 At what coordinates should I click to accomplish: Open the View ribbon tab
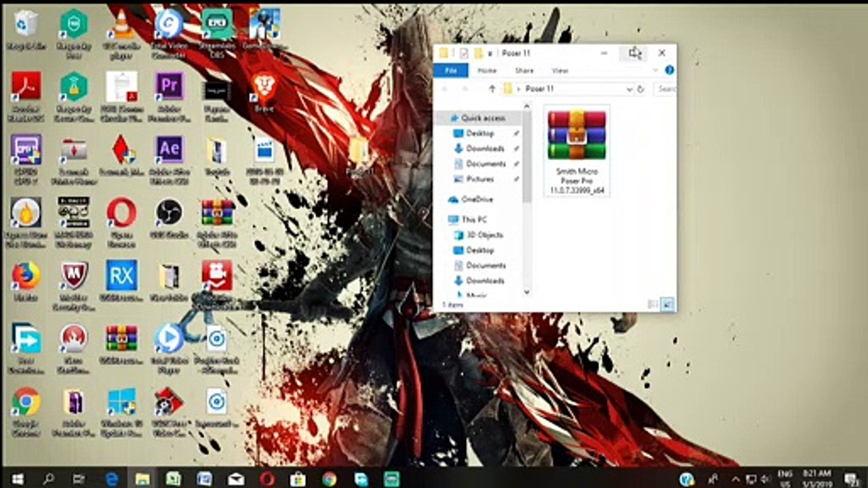click(x=560, y=70)
